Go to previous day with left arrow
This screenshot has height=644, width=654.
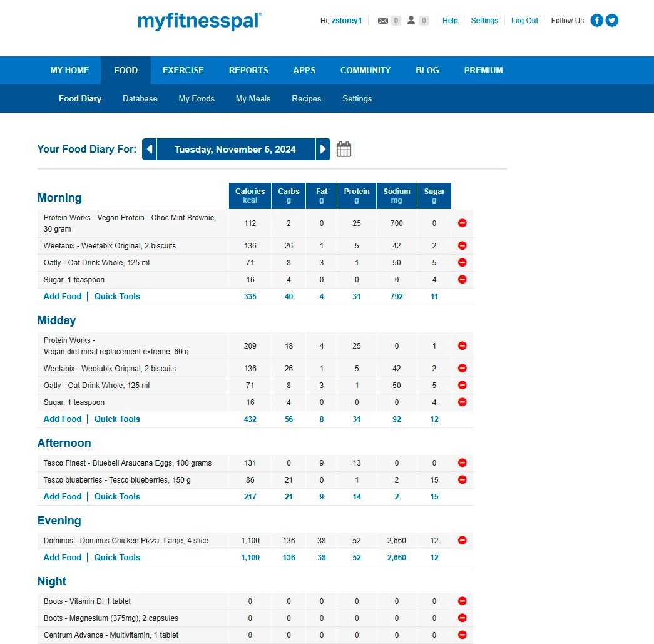[x=150, y=149]
